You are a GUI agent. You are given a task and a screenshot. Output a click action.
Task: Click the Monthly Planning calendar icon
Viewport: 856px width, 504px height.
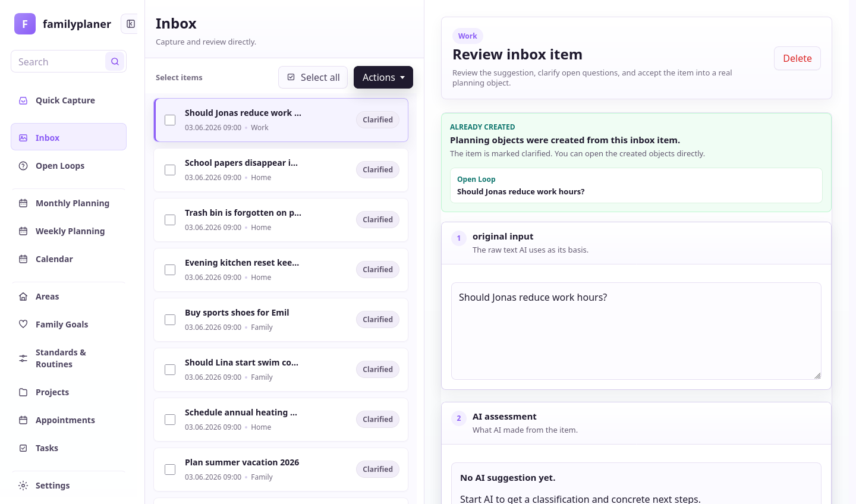pyautogui.click(x=23, y=203)
